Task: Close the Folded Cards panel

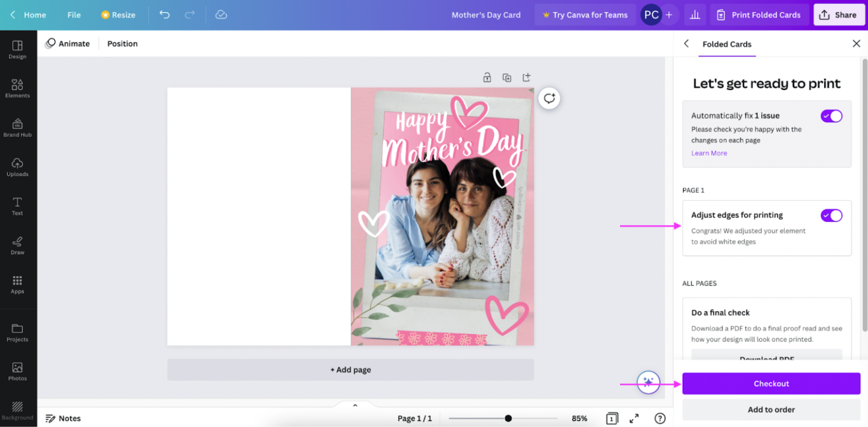Action: 856,43
